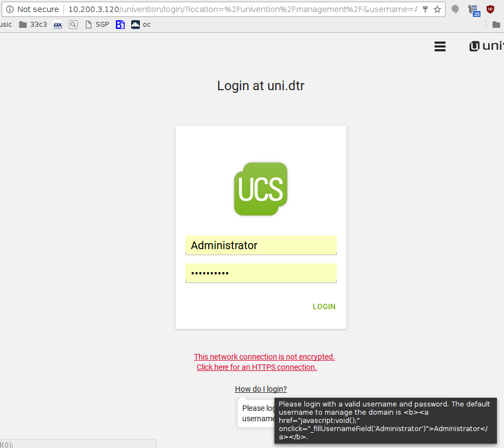
Task: Open the 33c3 bookmarks folder
Action: point(33,25)
